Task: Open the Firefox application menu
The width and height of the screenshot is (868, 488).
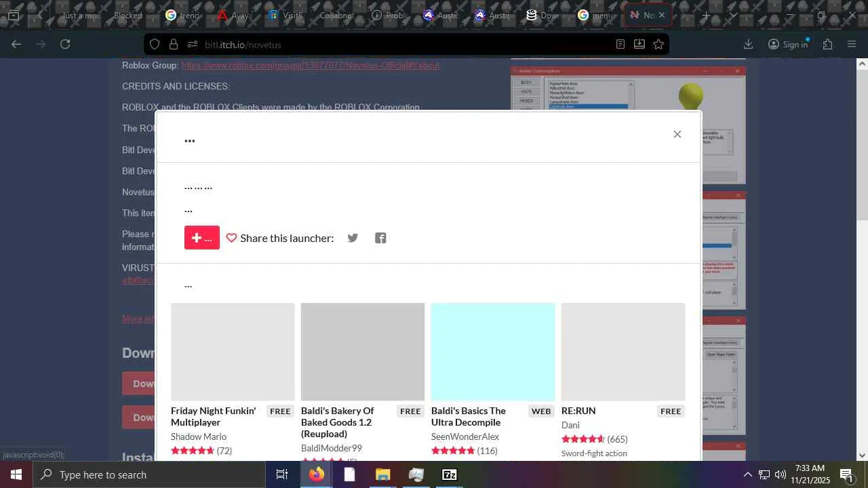Action: pos(852,44)
